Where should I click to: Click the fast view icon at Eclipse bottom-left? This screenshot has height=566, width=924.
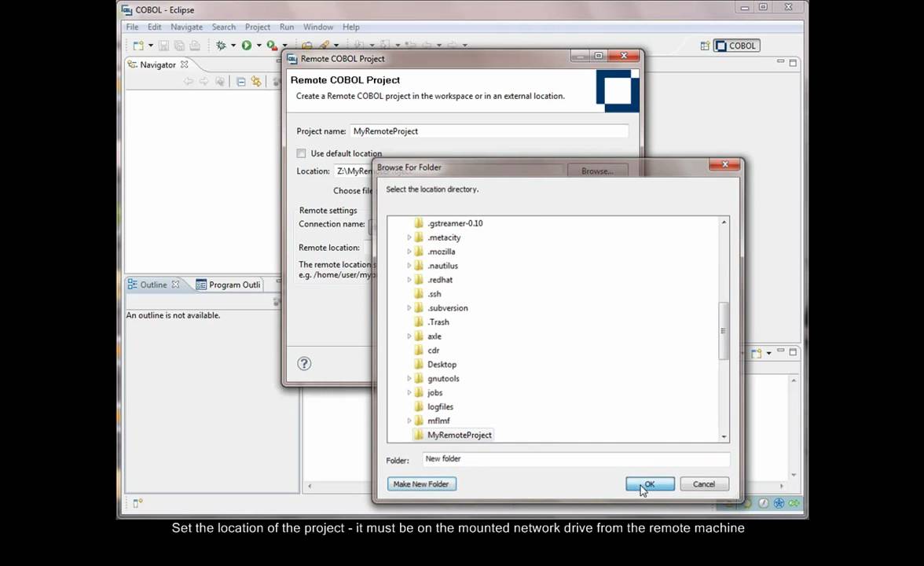click(x=137, y=503)
